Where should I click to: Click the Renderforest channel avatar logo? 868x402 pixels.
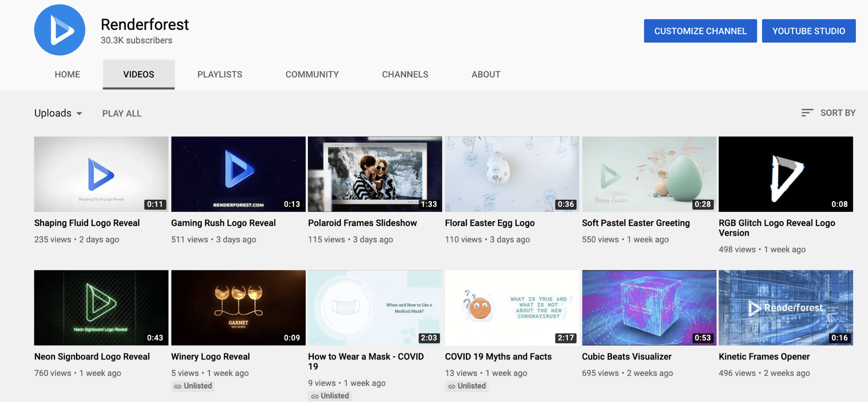click(x=59, y=30)
